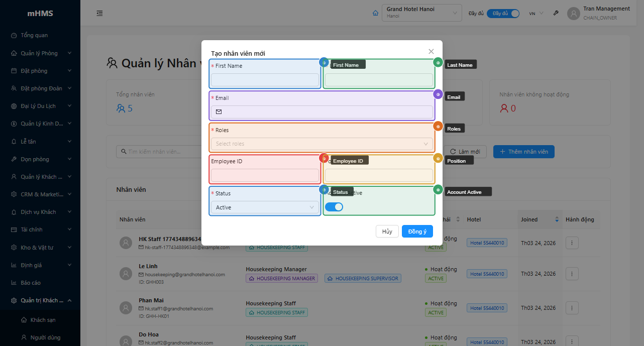
Task: Click the home icon beside hotel selector
Action: [x=375, y=13]
